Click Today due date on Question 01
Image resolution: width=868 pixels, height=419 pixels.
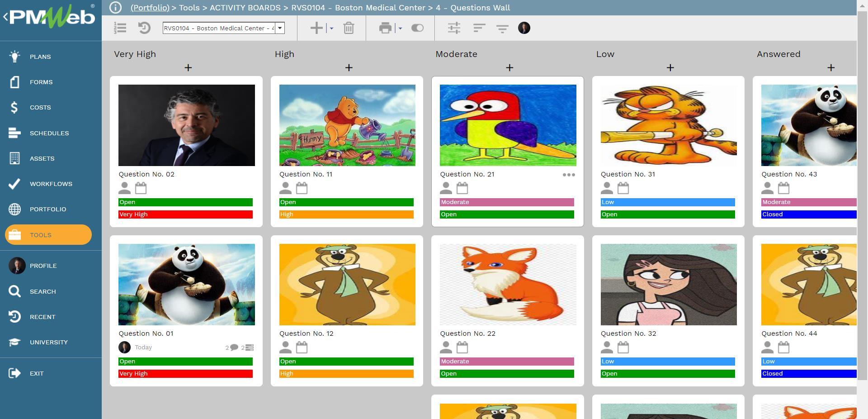(x=143, y=348)
